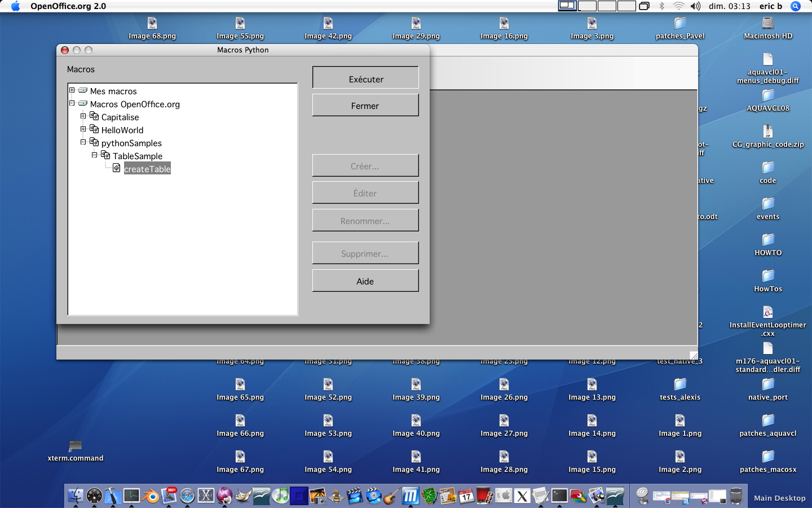This screenshot has height=508, width=812.
Task: Click the Éditer button
Action: tap(365, 193)
